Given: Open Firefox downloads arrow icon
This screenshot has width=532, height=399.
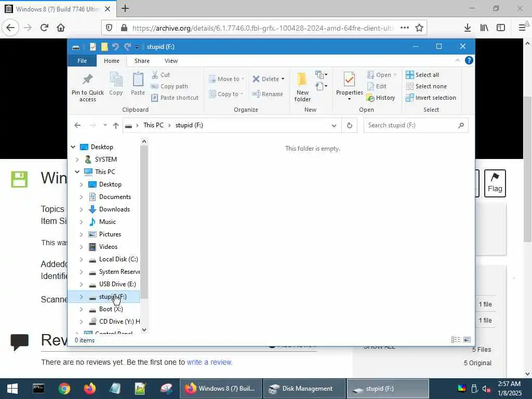Looking at the screenshot, I should tap(468, 28).
